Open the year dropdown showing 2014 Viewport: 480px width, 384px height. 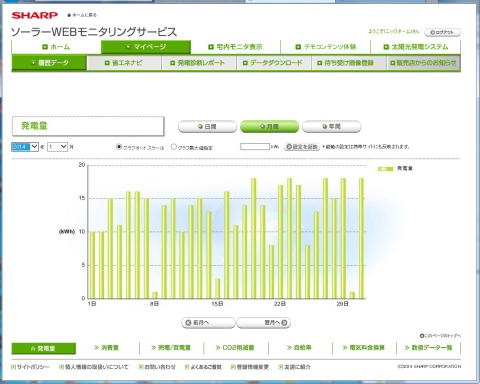click(x=25, y=147)
